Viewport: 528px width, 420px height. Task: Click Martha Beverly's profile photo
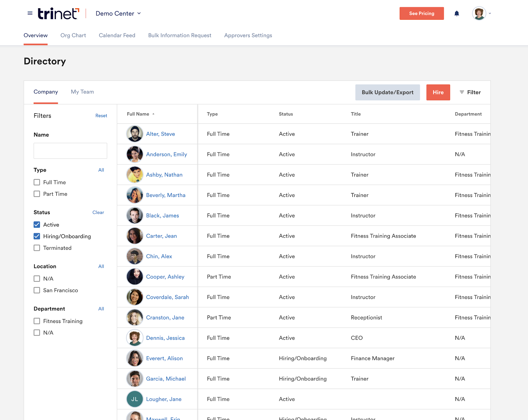135,195
